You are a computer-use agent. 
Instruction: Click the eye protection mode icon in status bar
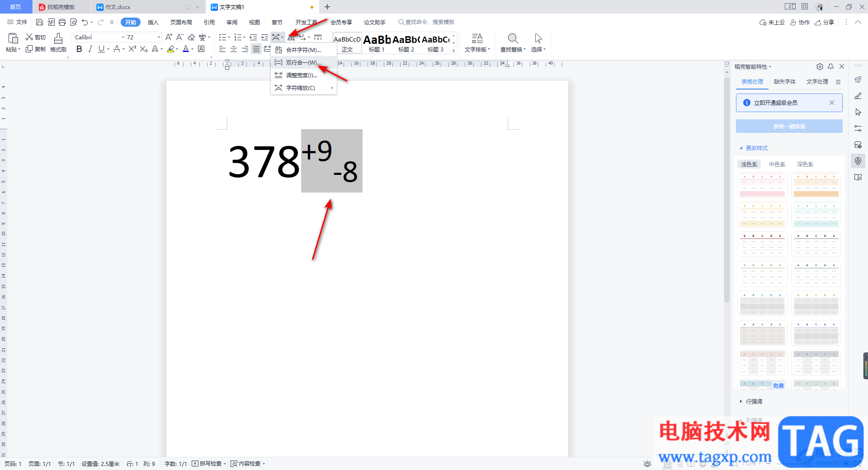[647, 464]
